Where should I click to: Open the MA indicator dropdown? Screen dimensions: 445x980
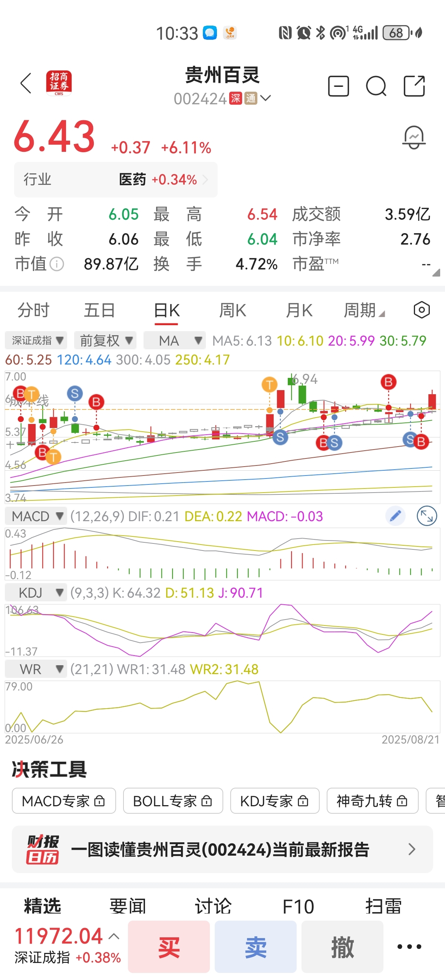[174, 340]
